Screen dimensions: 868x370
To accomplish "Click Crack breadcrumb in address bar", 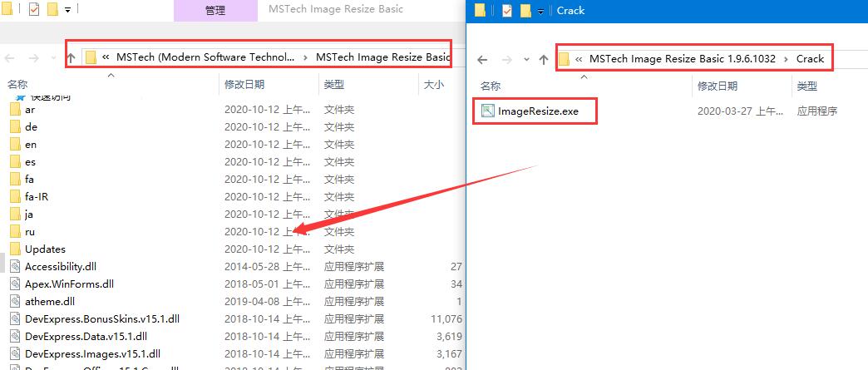I will (x=810, y=59).
